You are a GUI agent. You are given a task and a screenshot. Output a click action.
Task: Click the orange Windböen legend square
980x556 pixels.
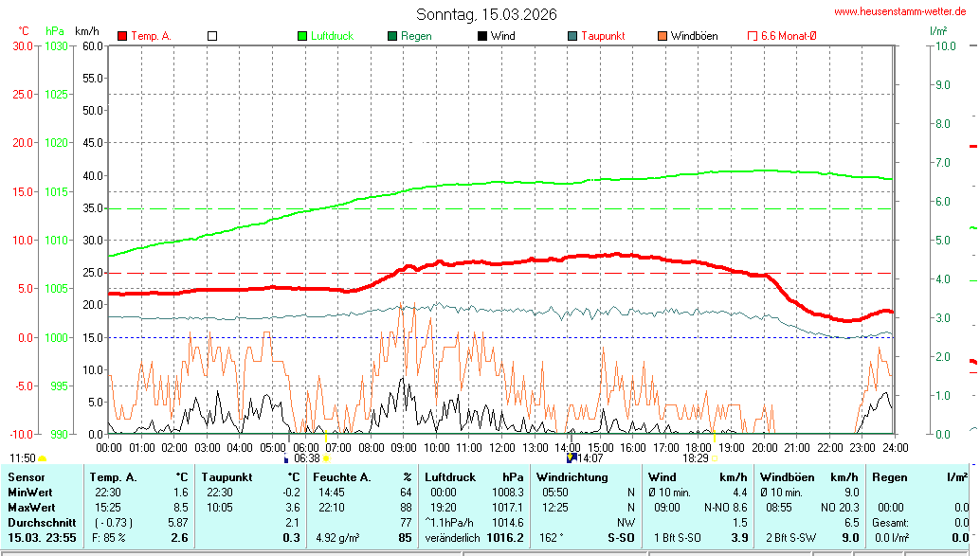pyautogui.click(x=662, y=36)
